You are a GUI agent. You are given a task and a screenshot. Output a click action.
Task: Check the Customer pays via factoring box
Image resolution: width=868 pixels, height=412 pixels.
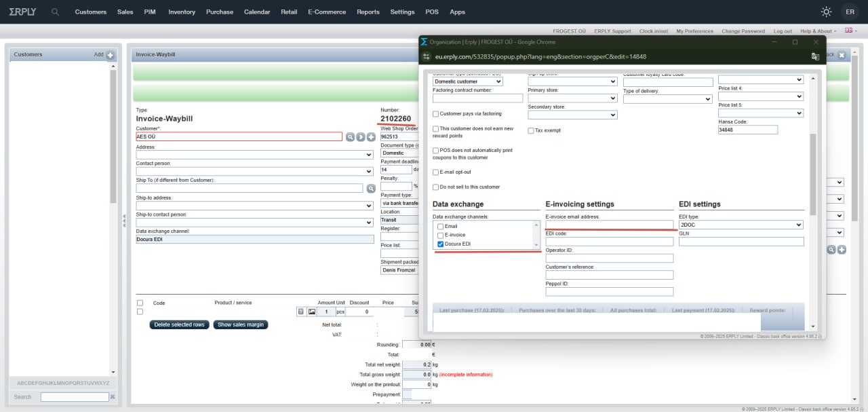pos(436,114)
